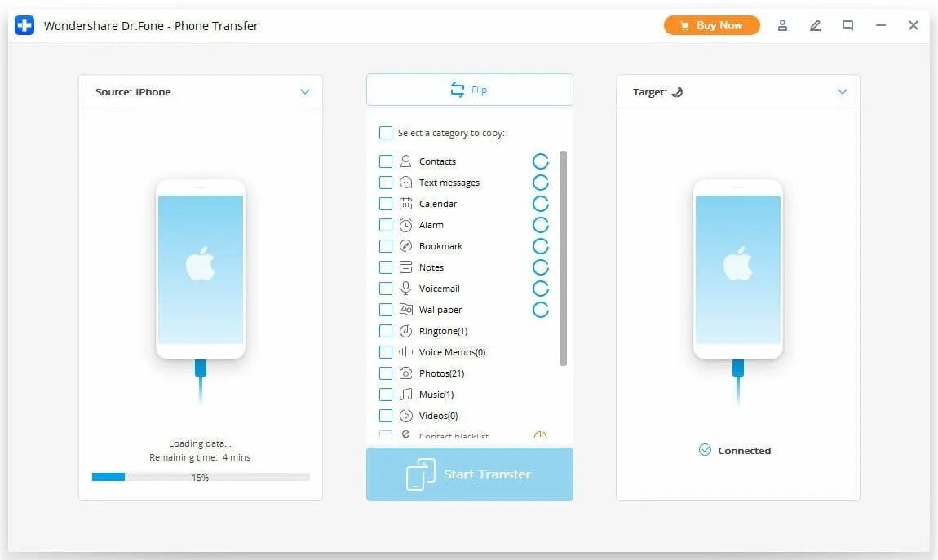Click the loading spinner beside Calendar
Image resolution: width=938 pixels, height=560 pixels.
540,204
